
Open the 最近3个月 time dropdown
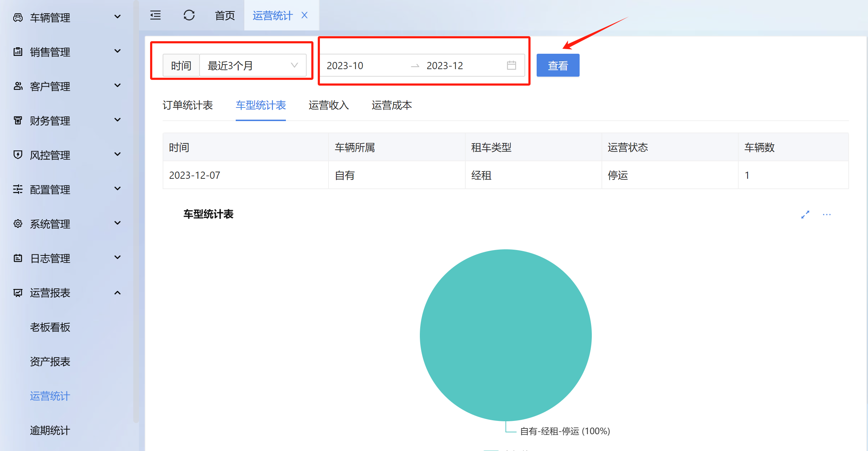(x=253, y=65)
